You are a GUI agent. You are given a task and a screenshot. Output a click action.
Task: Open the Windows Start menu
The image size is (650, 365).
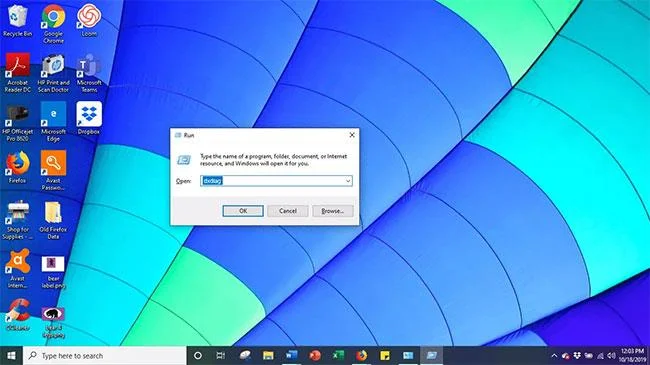[x=11, y=355]
